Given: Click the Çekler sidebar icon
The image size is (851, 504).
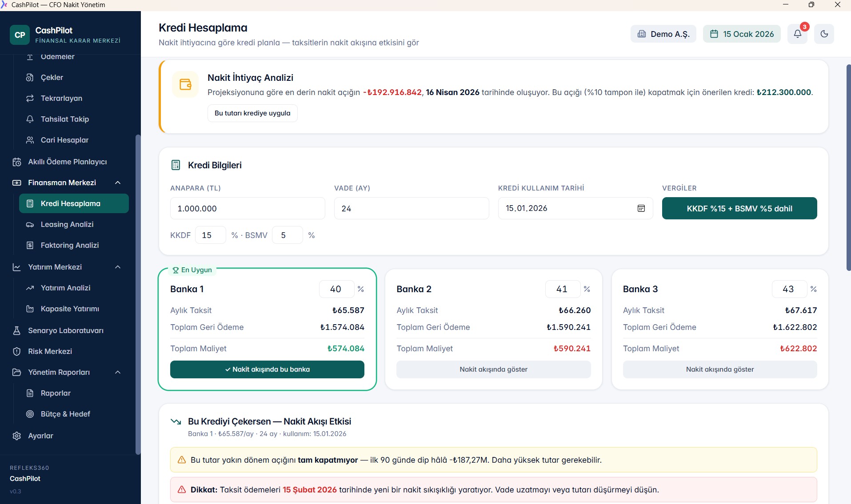Looking at the screenshot, I should tap(30, 78).
